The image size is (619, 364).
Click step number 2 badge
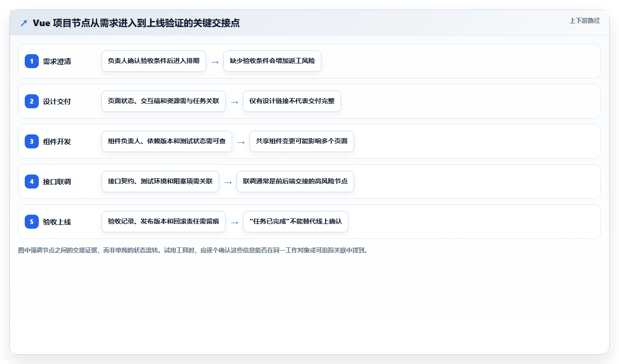click(x=32, y=101)
